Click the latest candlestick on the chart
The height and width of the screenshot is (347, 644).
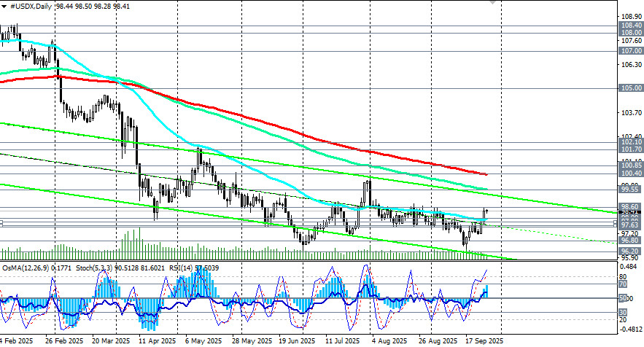(x=486, y=211)
